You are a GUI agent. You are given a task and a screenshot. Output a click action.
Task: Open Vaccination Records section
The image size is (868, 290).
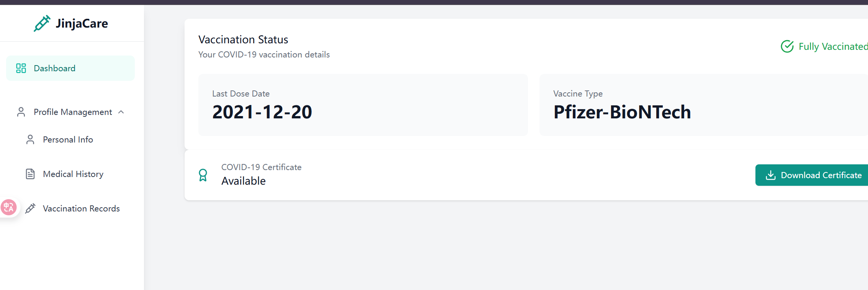point(81,208)
